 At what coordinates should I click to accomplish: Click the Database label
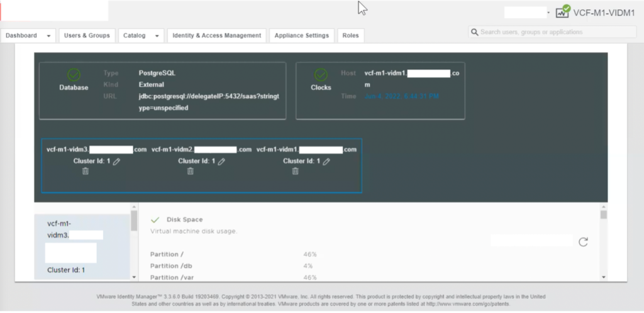point(74,87)
